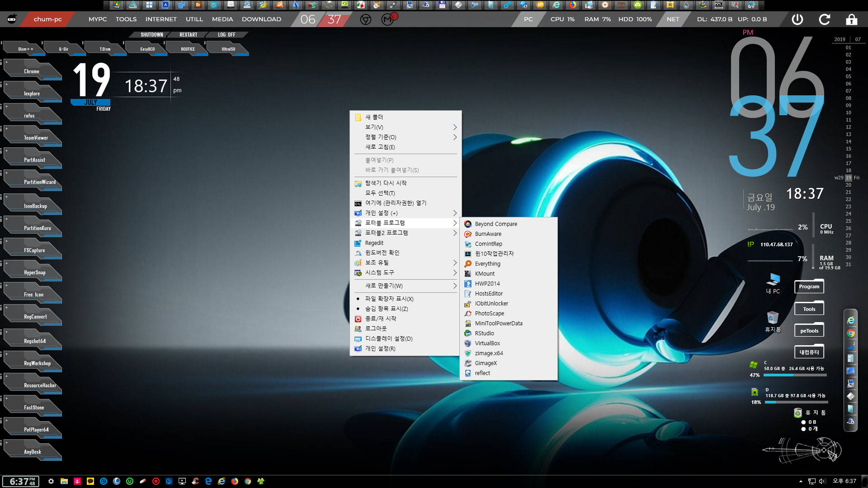Click the LOG OFF button
The width and height of the screenshot is (868, 488).
click(x=226, y=35)
